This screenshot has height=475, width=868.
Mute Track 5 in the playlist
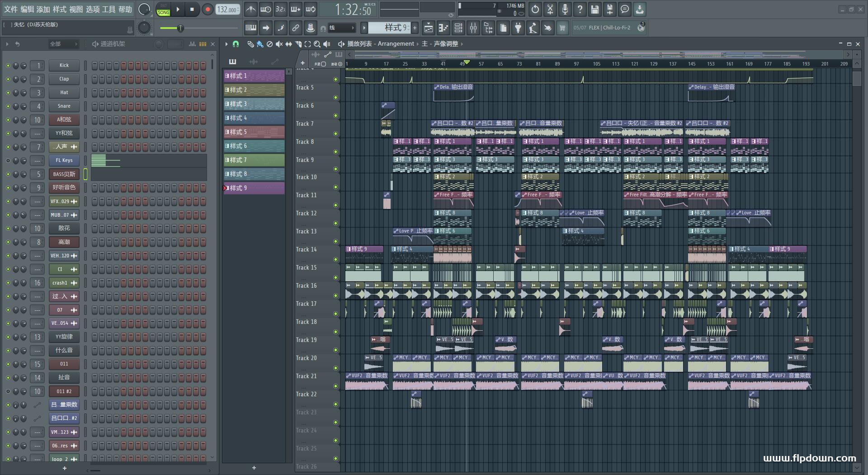335,98
